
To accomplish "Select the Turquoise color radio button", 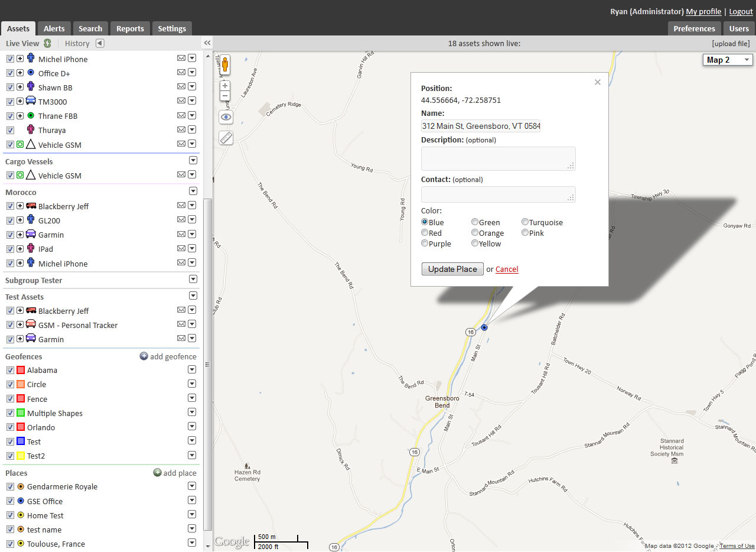I will tap(525, 222).
